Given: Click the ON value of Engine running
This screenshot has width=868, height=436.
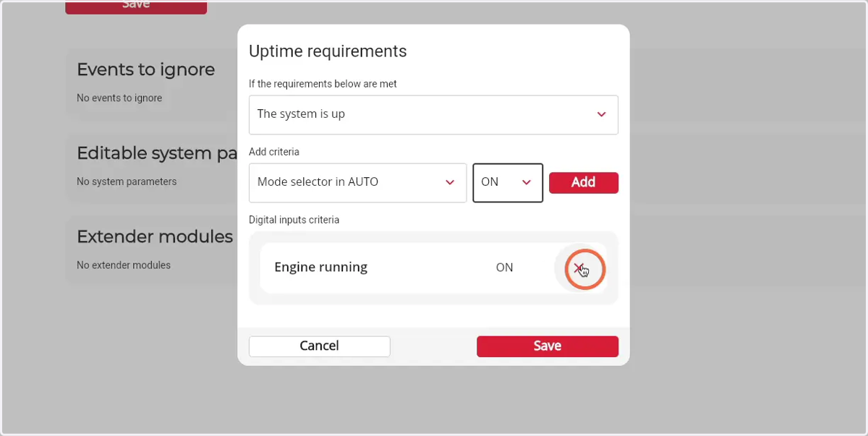Looking at the screenshot, I should point(504,267).
